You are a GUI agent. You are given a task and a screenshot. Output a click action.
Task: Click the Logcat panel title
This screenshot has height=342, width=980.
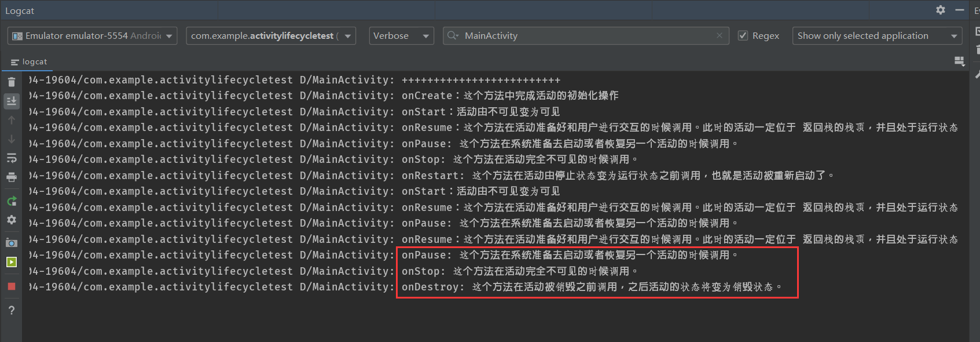tap(20, 11)
